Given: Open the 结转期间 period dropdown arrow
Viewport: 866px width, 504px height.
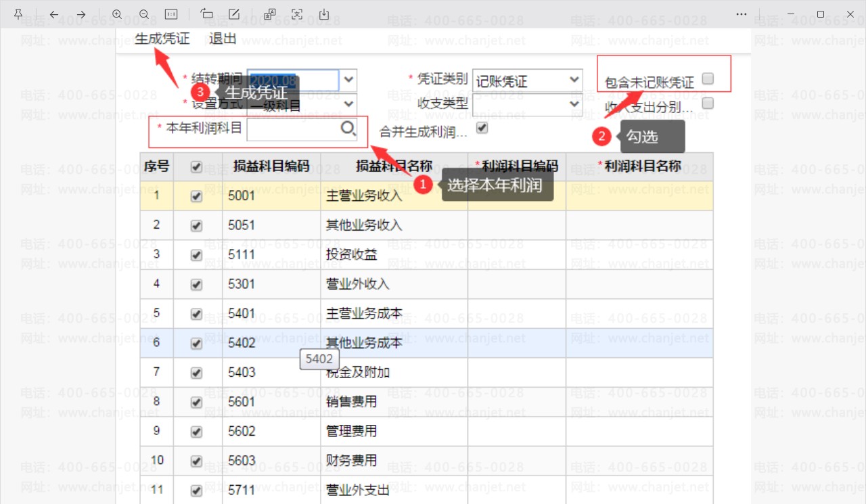Looking at the screenshot, I should [348, 80].
